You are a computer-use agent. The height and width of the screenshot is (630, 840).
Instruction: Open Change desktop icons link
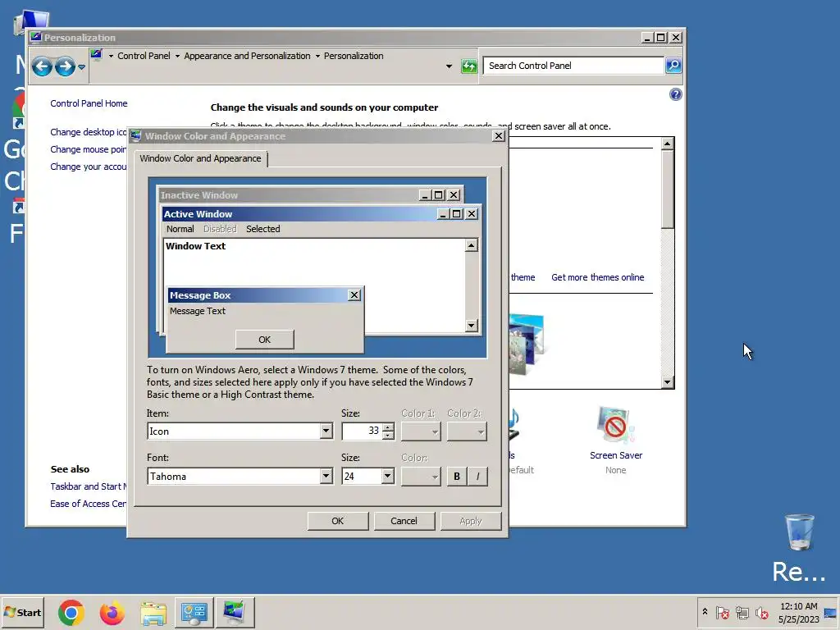89,132
